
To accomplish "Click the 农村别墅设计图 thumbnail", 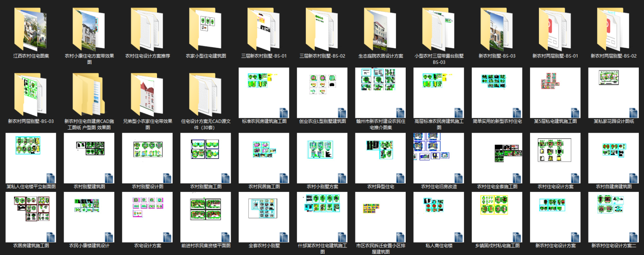I will (148, 158).
